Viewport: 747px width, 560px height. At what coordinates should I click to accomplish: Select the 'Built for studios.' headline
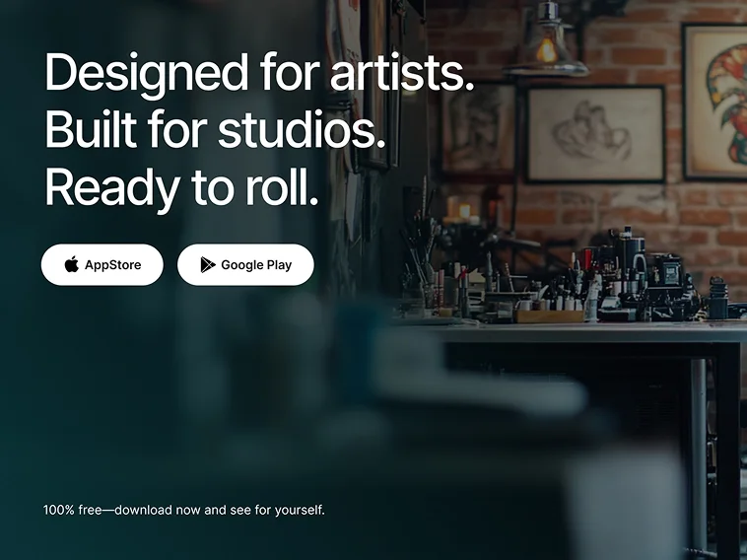pyautogui.click(x=215, y=130)
